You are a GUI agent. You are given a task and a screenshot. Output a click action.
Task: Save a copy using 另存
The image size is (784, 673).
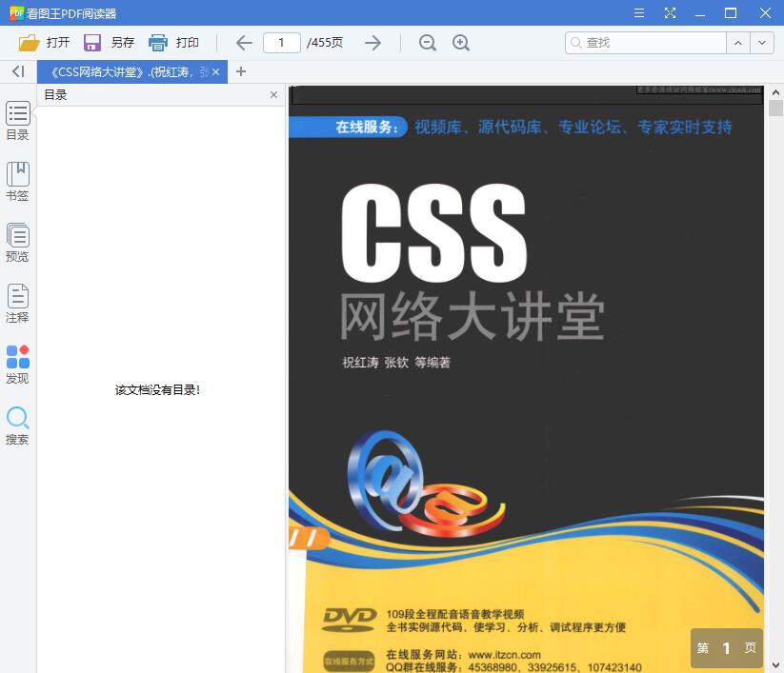point(109,43)
